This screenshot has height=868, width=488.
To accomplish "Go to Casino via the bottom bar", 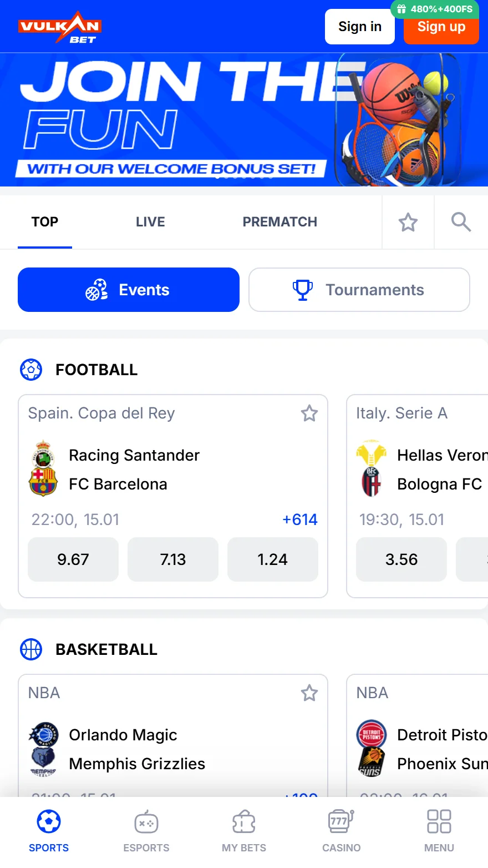I will [x=342, y=831].
